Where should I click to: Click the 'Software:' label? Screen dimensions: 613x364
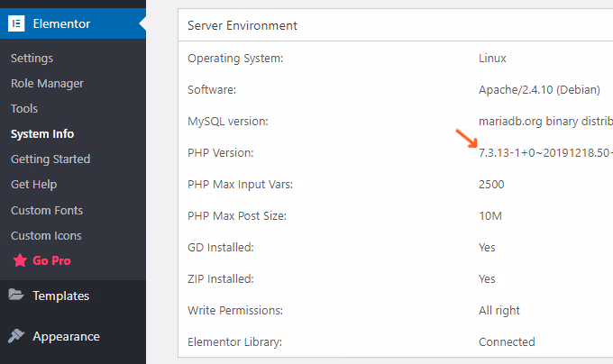pyautogui.click(x=212, y=90)
